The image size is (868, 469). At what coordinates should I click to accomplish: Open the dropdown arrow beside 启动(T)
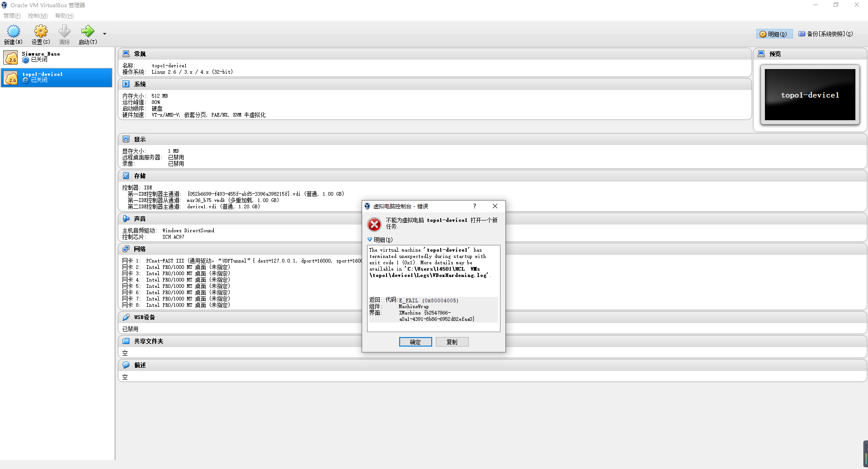[x=104, y=34]
